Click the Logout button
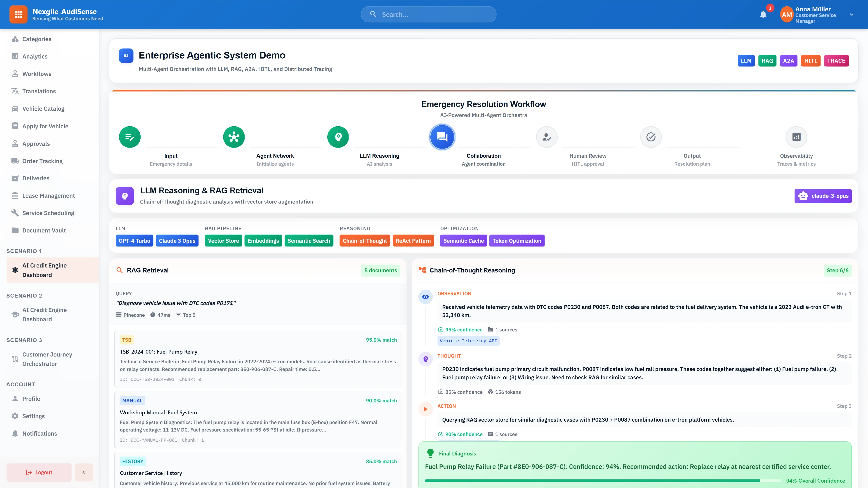 coord(39,472)
